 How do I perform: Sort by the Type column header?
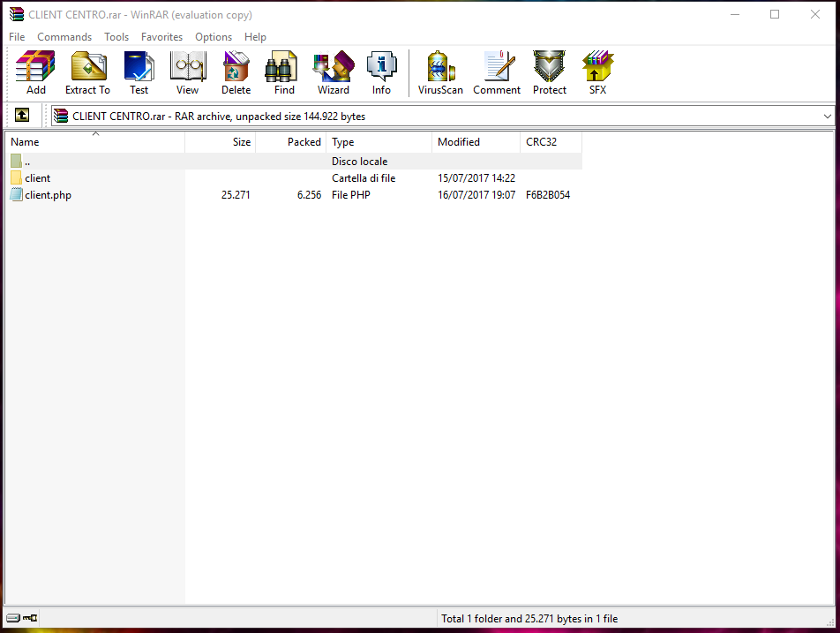379,142
